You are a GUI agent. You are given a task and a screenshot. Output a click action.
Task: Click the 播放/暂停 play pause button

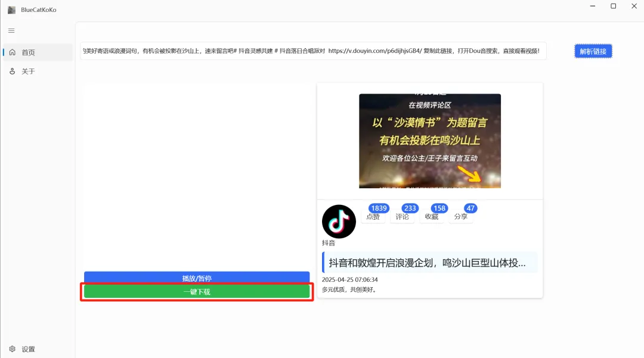tap(197, 278)
